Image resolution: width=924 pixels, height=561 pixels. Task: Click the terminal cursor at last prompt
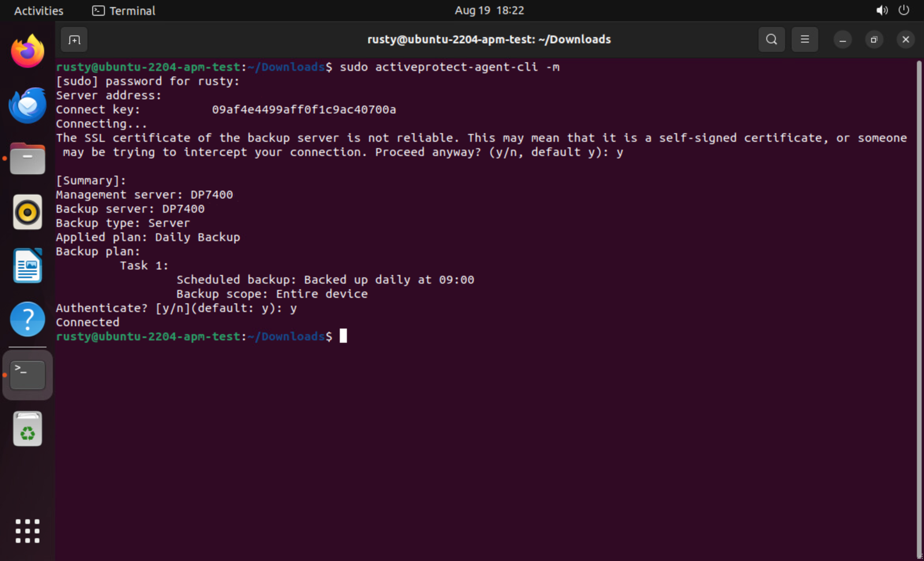pos(343,336)
